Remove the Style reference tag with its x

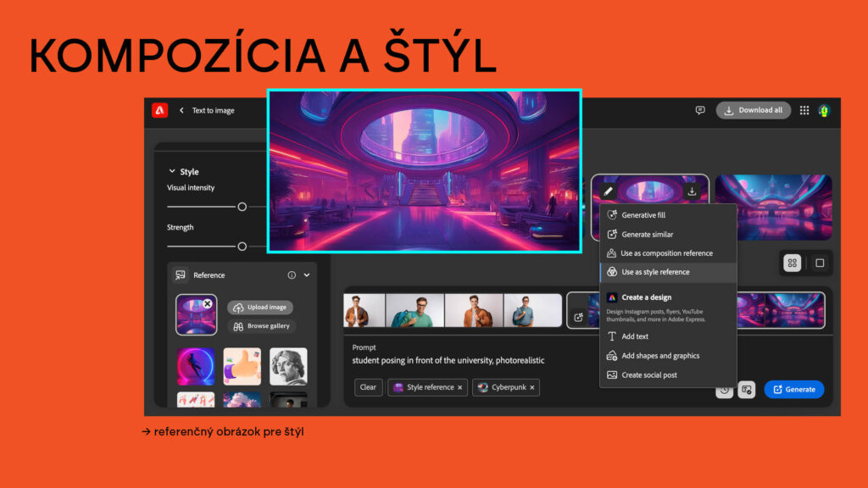459,387
